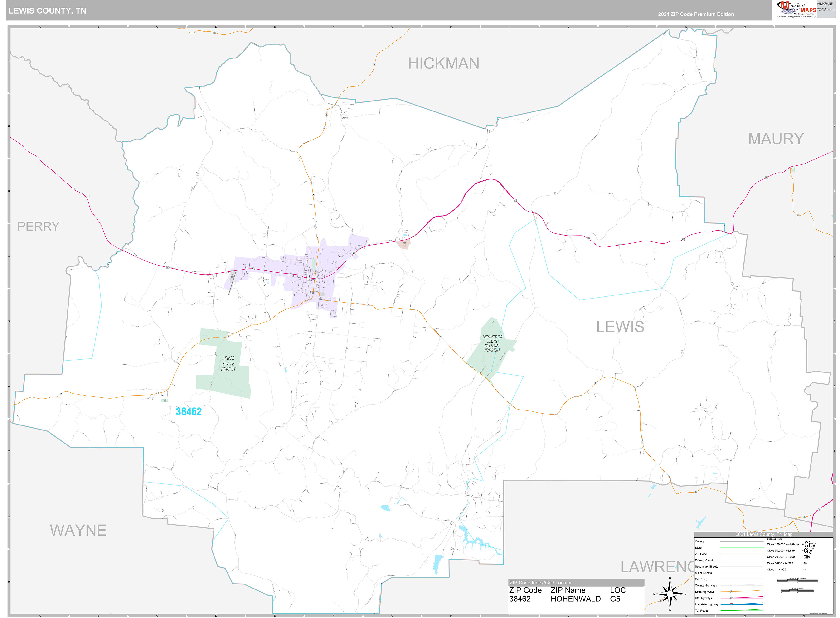Click the County Highways legend marker
The image size is (840, 618).
pyautogui.click(x=731, y=585)
